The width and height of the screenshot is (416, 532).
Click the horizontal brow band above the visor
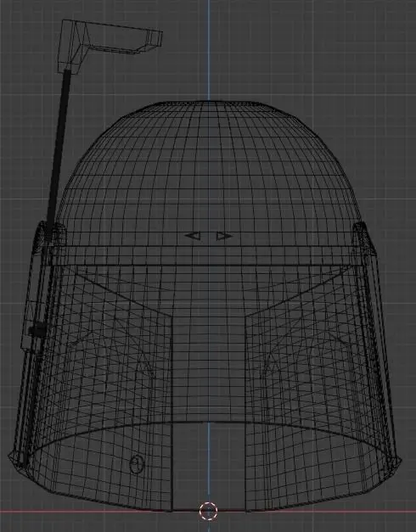coord(208,256)
